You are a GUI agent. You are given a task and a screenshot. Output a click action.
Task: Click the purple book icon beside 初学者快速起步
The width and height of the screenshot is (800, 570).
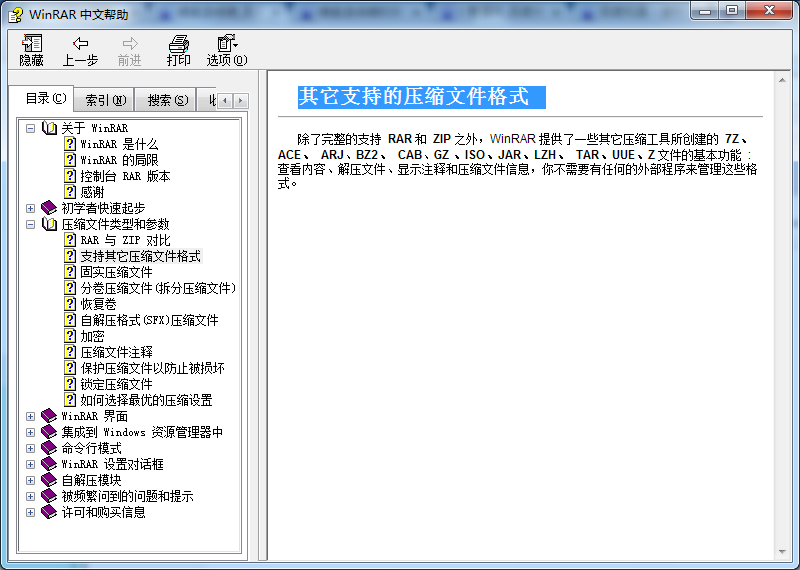pyautogui.click(x=49, y=208)
